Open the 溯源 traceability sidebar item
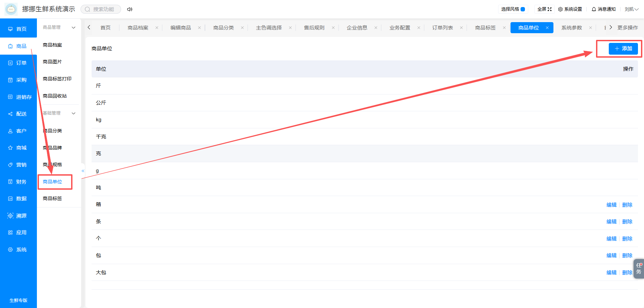 pyautogui.click(x=18, y=216)
